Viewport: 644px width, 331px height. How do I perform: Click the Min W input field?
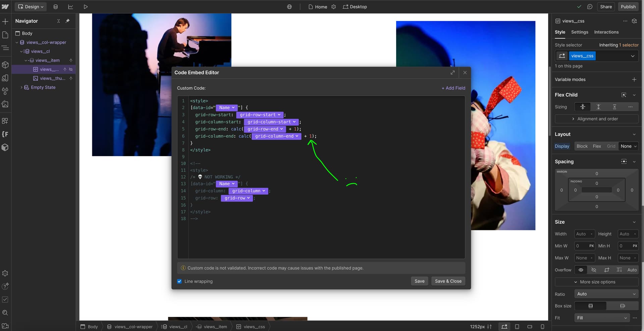tap(585, 246)
